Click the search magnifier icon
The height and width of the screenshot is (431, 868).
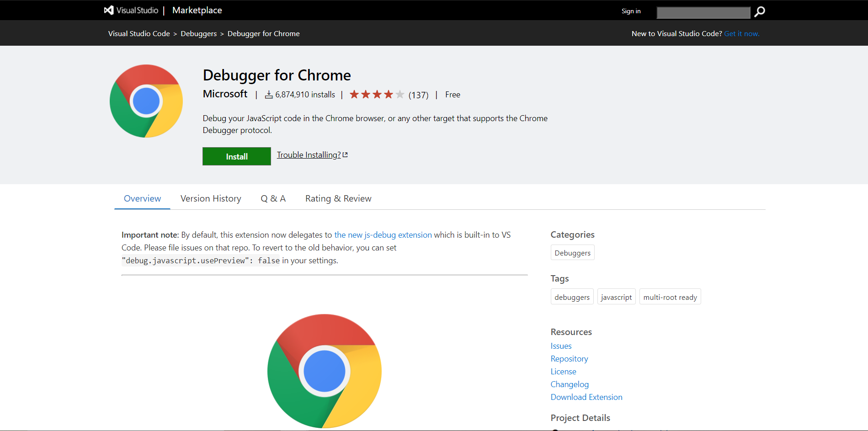click(x=760, y=11)
